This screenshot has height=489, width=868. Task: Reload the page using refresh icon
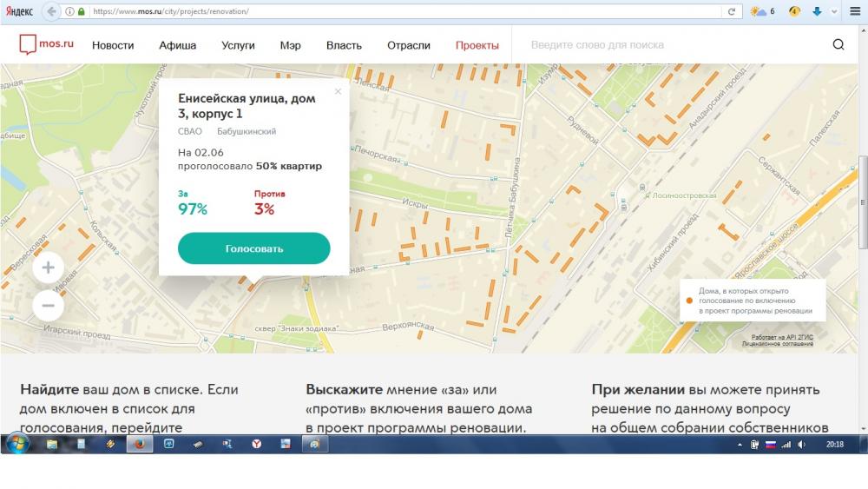click(732, 11)
